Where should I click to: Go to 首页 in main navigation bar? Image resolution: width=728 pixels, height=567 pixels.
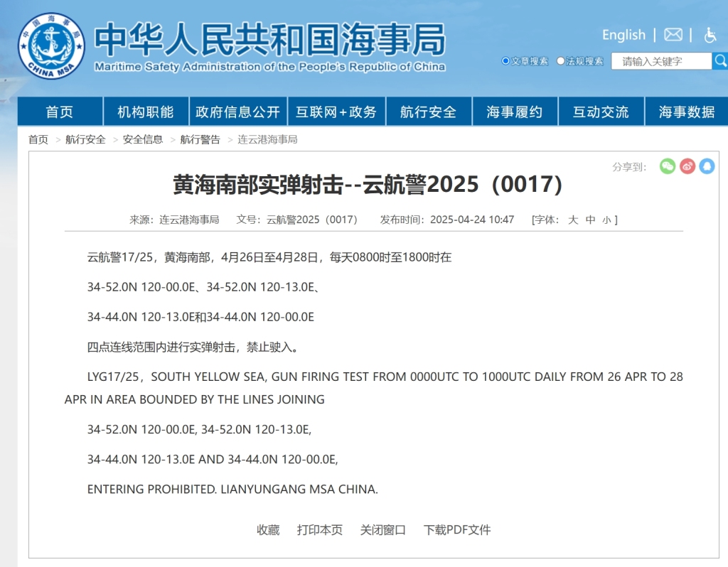pyautogui.click(x=60, y=112)
